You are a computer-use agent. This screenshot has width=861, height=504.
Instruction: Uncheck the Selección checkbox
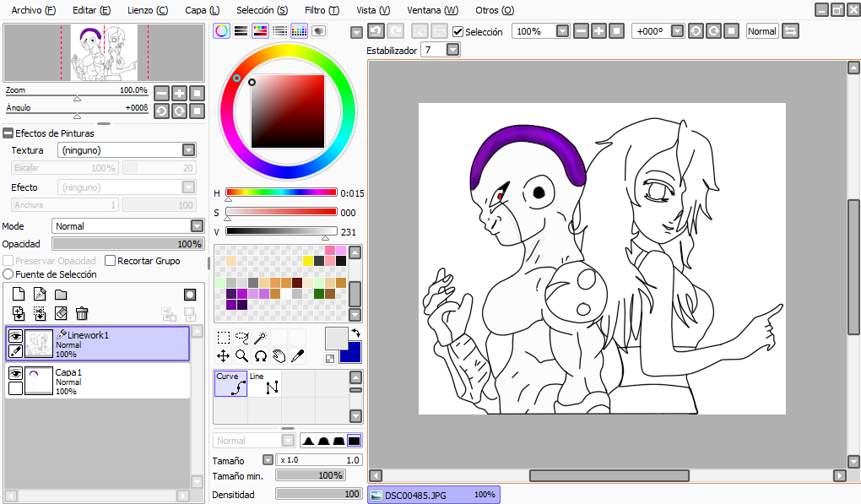tap(458, 32)
